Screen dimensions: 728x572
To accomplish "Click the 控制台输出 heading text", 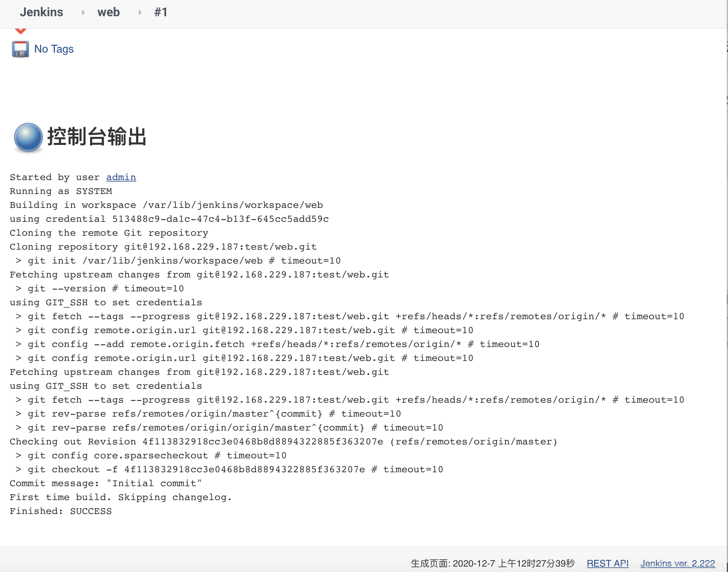I will pos(97,137).
